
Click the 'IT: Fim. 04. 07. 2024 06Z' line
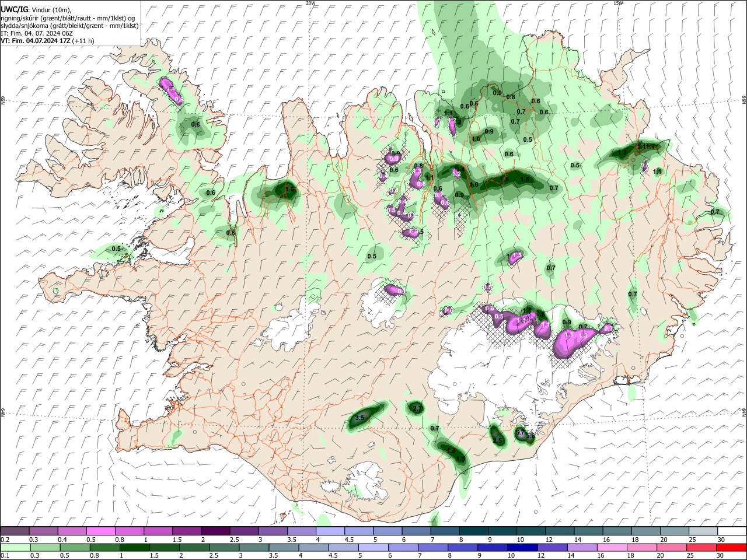(x=37, y=33)
